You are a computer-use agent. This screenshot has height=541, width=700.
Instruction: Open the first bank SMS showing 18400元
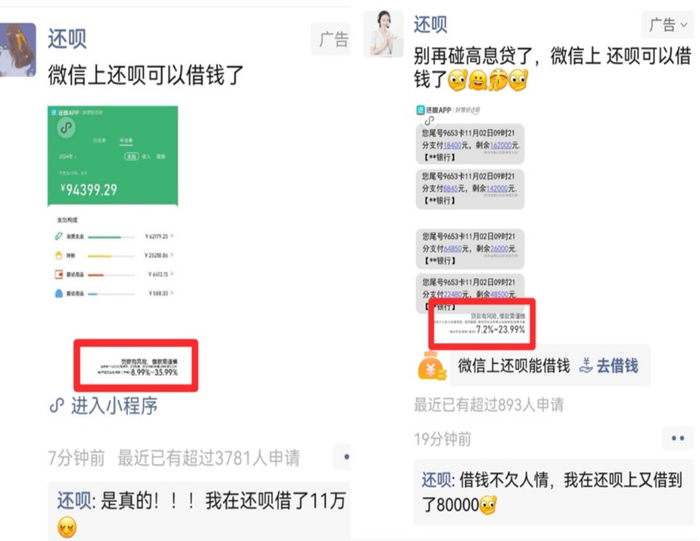[x=470, y=144]
